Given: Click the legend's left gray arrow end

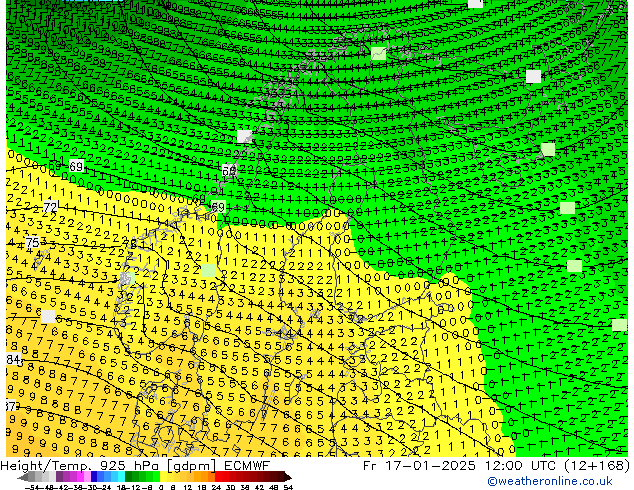Looking at the screenshot, I should [23, 477].
